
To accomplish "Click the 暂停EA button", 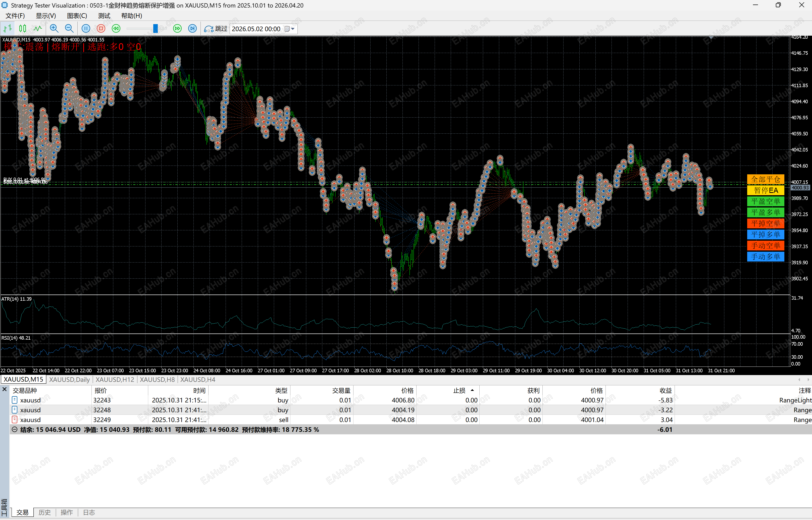I will [766, 190].
